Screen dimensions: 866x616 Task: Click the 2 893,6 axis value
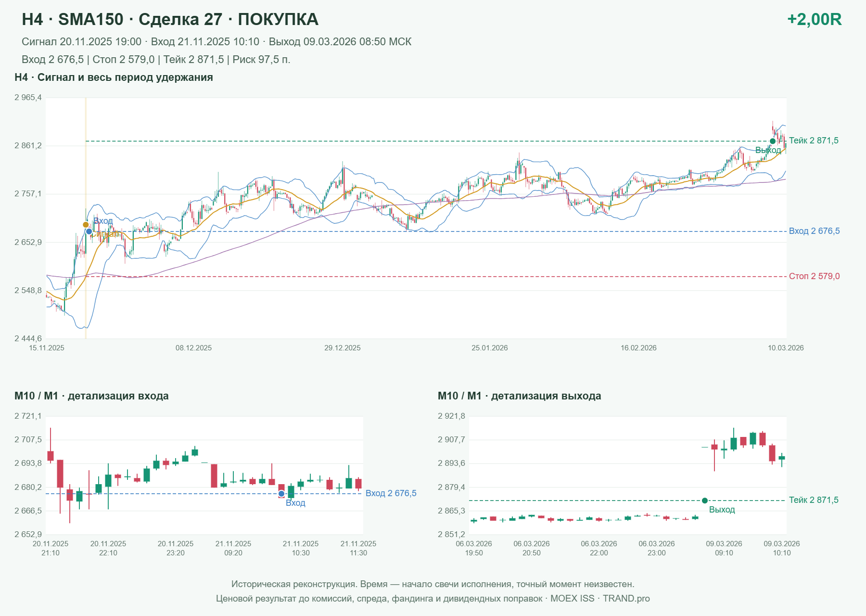pos(452,463)
